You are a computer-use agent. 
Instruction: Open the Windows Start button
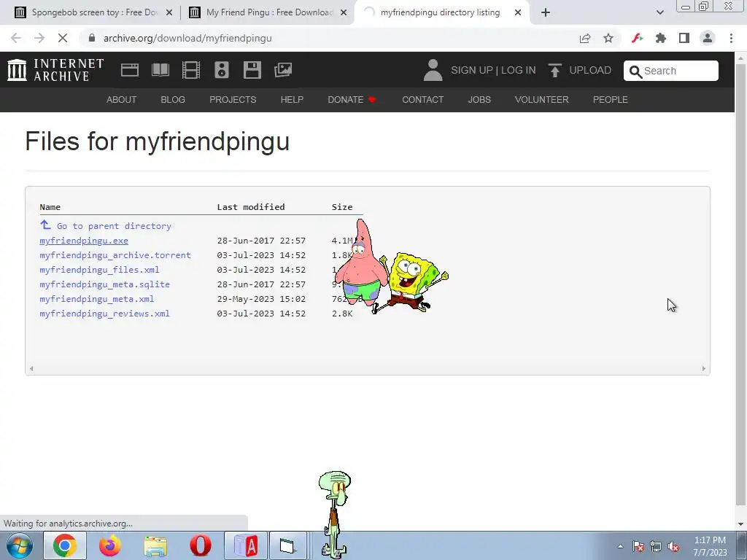click(19, 545)
